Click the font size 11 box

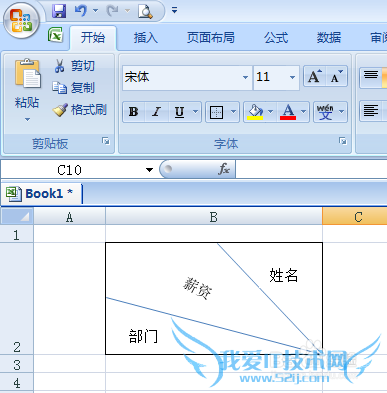[x=270, y=77]
